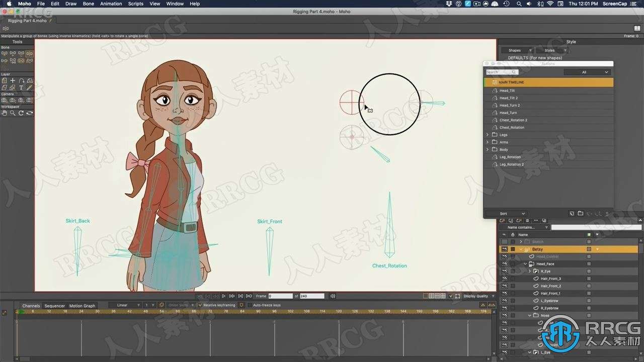Open the Animation menu
Screen dimensions: 644x362
coord(111,4)
